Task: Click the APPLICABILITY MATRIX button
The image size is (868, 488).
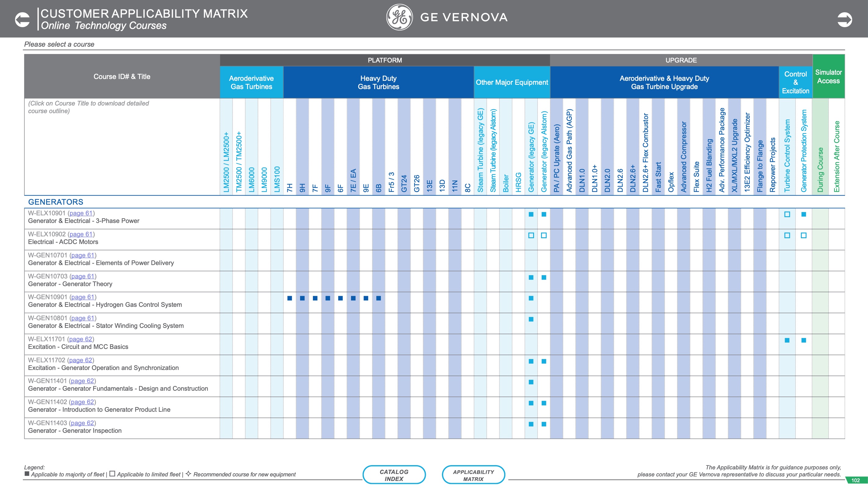Action: 473,475
